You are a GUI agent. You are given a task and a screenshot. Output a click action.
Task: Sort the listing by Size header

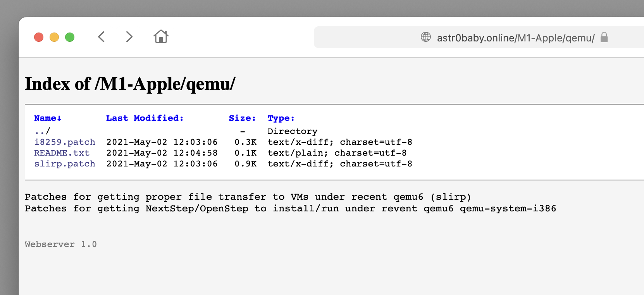242,118
